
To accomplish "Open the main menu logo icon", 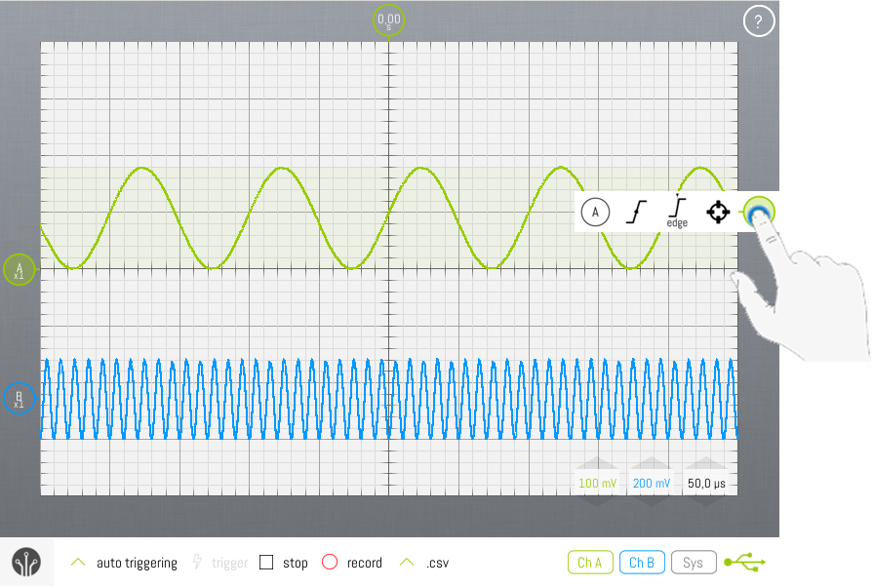I will point(26,563).
